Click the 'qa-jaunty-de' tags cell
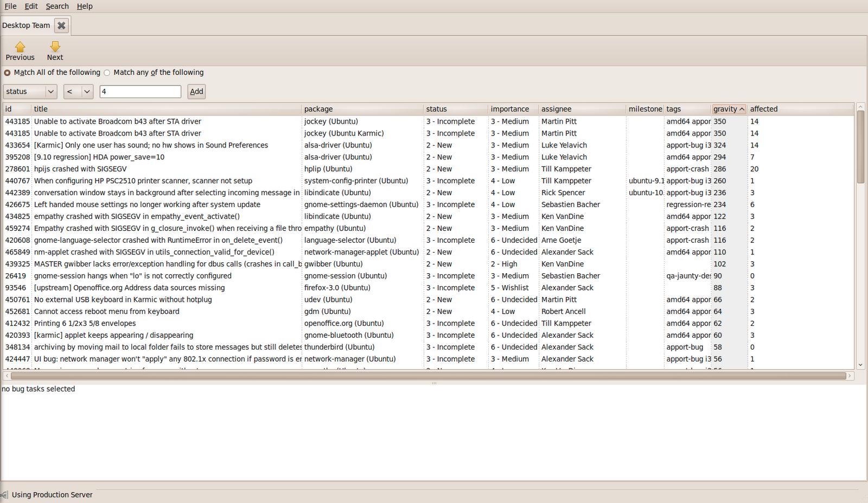The image size is (868, 503). pos(688,276)
